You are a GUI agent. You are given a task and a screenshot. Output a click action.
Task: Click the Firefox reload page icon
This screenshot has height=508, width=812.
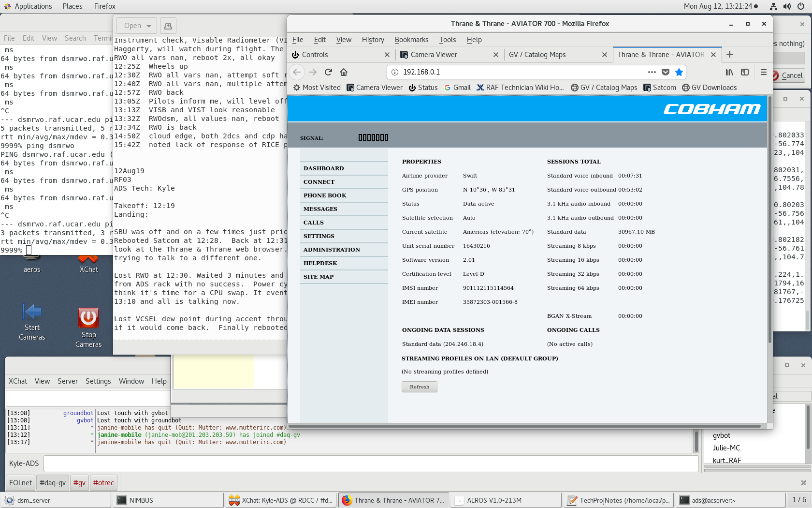[x=328, y=72]
